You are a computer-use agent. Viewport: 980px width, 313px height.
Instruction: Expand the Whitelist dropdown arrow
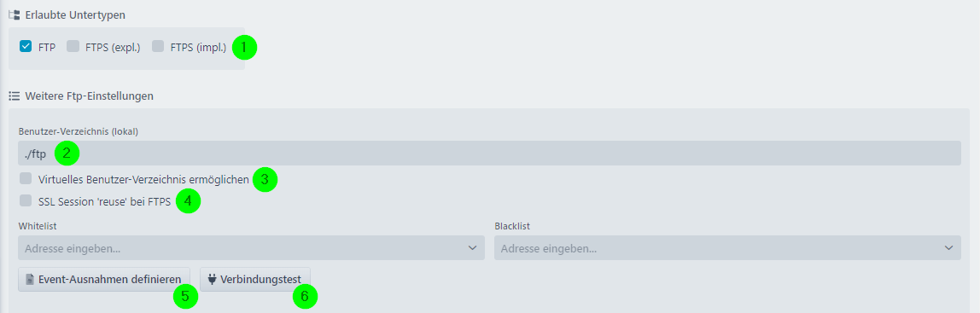[x=473, y=248]
